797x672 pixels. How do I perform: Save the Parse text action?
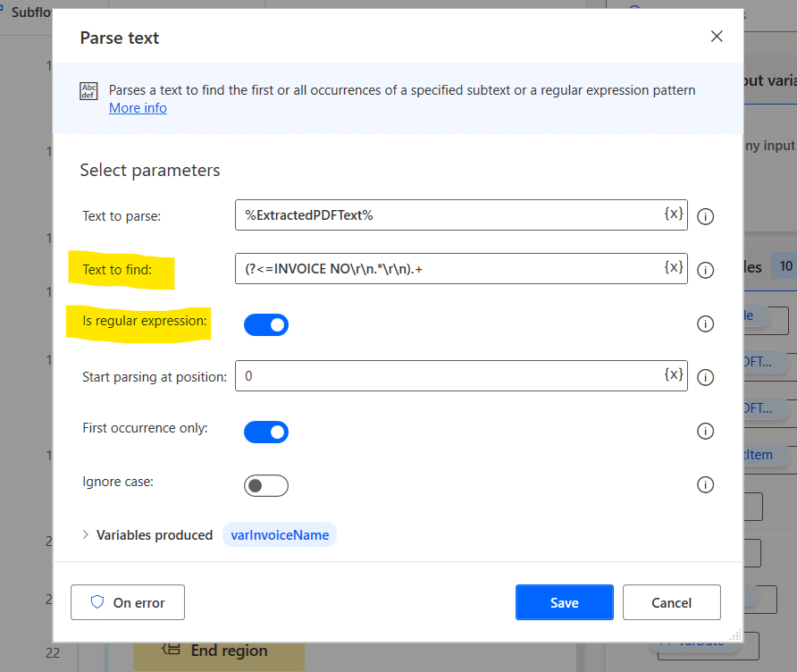(x=564, y=602)
